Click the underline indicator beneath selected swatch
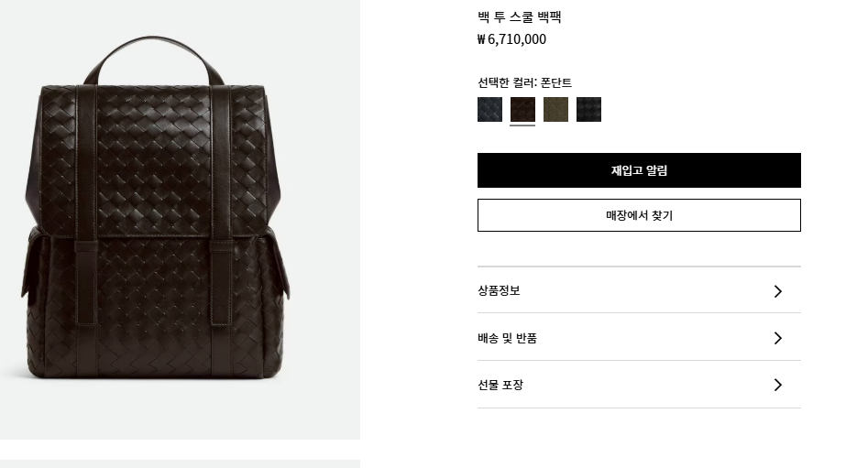Viewport: 868px width, 468px height. click(522, 125)
